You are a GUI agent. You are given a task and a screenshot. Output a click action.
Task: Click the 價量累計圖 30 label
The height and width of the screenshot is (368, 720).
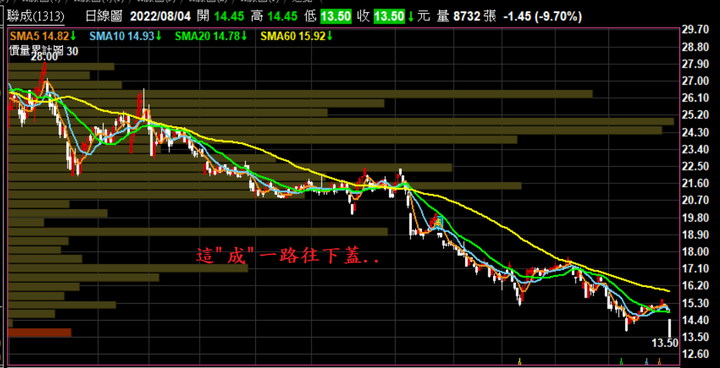tap(44, 51)
